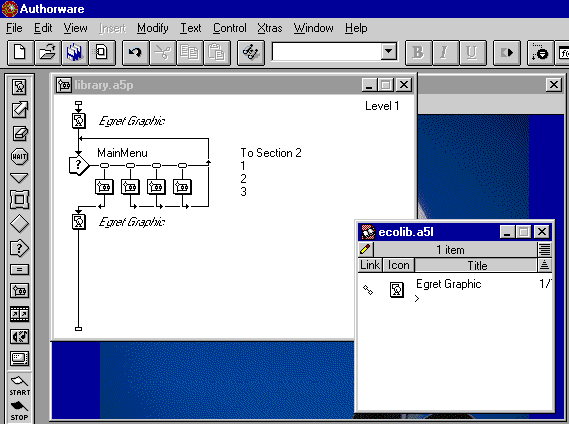This screenshot has height=424, width=569.
Task: Click the library expand/collapse lines button
Action: pos(545,249)
